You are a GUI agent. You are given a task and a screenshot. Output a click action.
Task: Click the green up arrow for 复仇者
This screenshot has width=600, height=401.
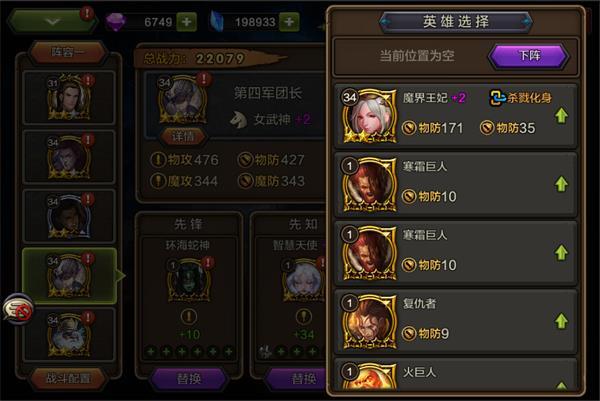[561, 321]
